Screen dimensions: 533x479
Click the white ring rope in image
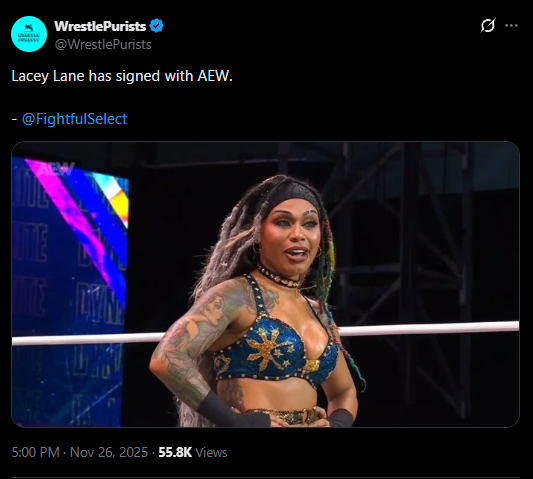428,328
